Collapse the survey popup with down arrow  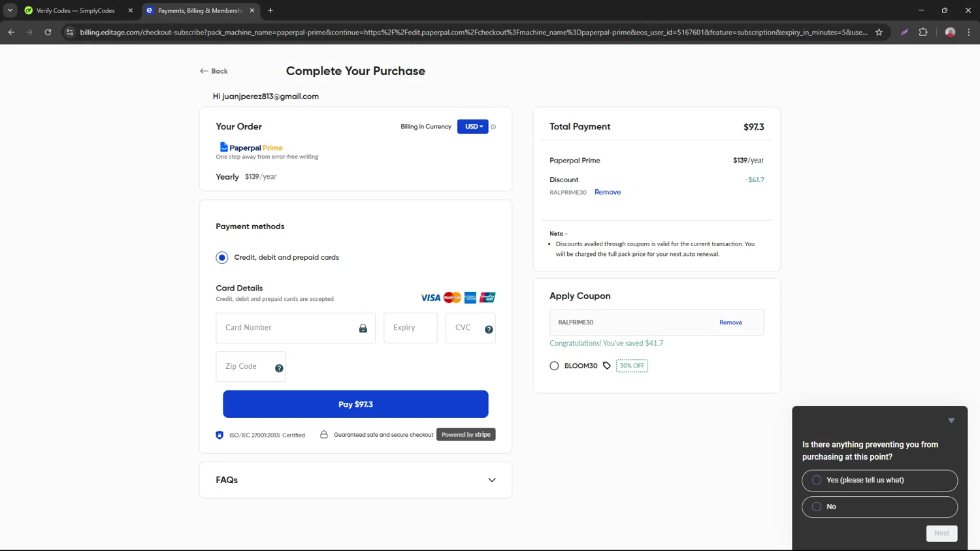[x=951, y=420]
